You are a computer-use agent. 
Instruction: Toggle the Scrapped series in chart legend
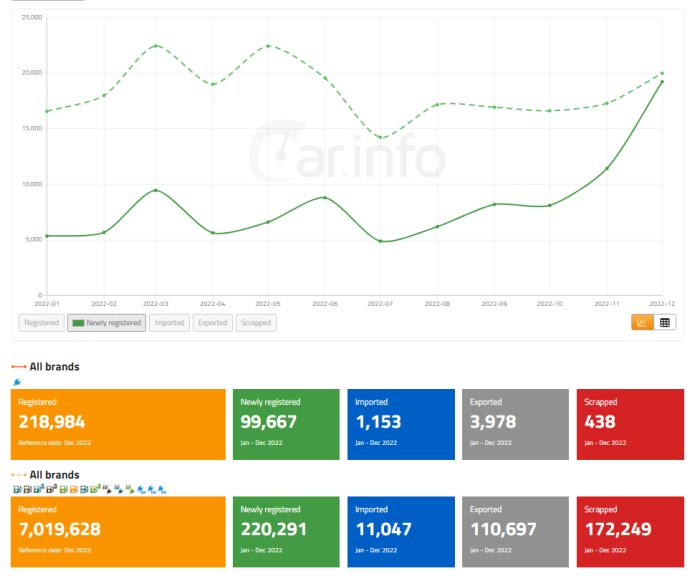click(256, 323)
